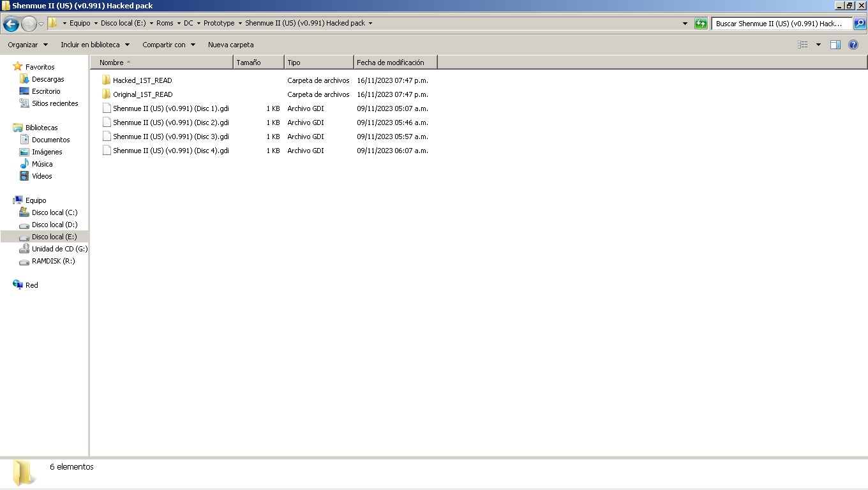The width and height of the screenshot is (868, 490).
Task: Click Shenmue II (US) (v0.991) (Disc 1).gdi name
Action: pos(171,108)
